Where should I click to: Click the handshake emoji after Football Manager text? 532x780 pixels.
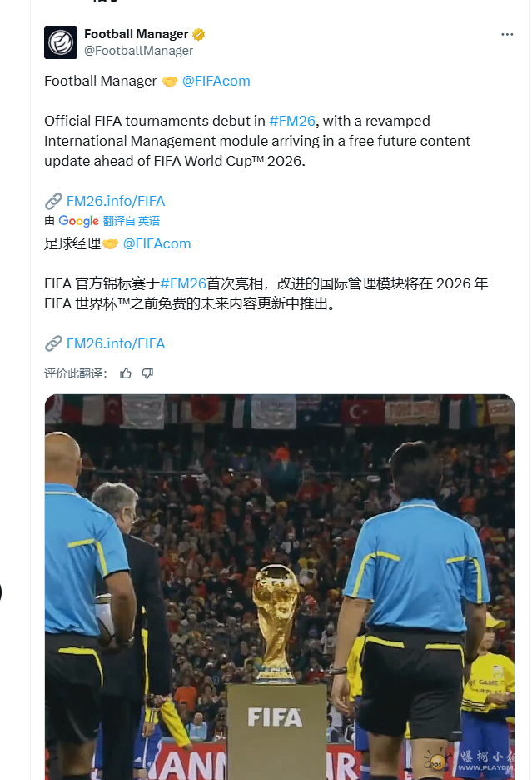(170, 82)
